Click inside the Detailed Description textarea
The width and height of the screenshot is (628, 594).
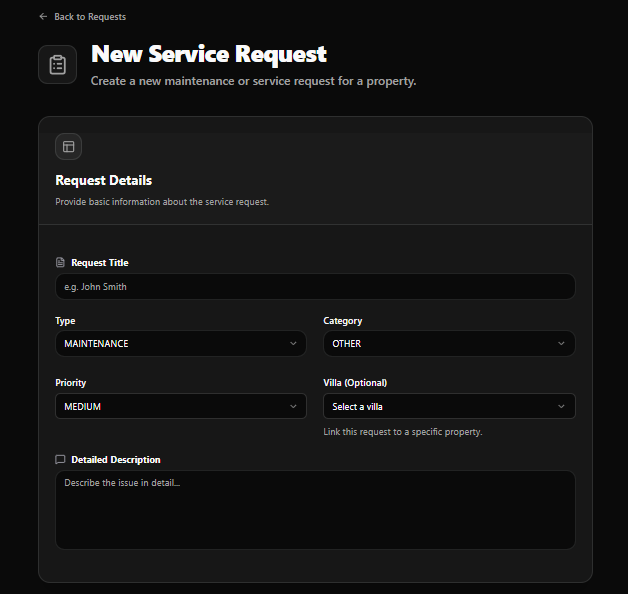(x=315, y=509)
